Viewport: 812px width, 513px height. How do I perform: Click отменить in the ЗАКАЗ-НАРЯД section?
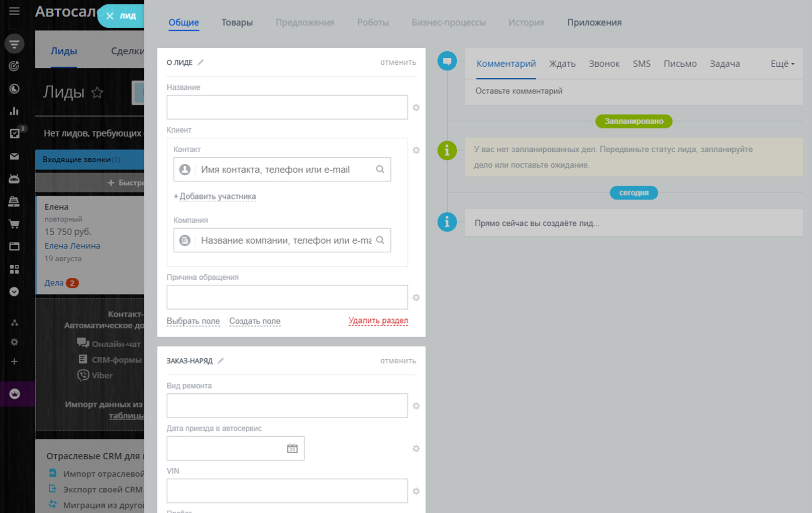click(398, 361)
